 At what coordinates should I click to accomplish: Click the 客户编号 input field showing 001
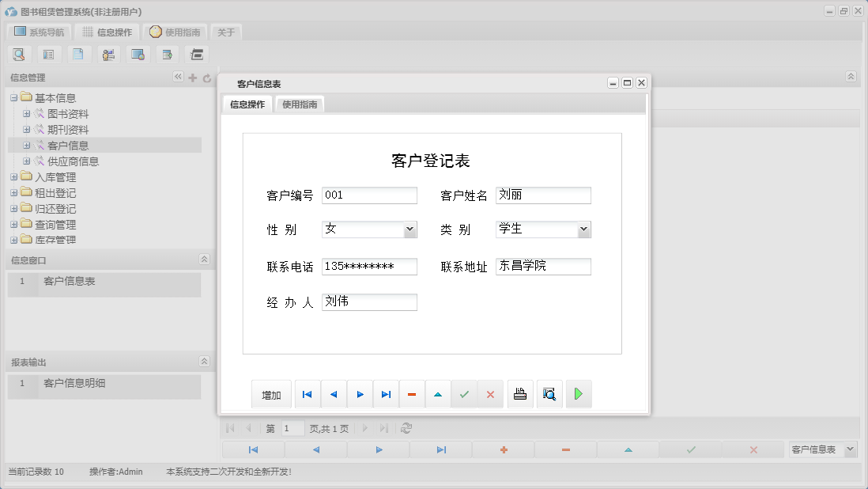pos(368,195)
